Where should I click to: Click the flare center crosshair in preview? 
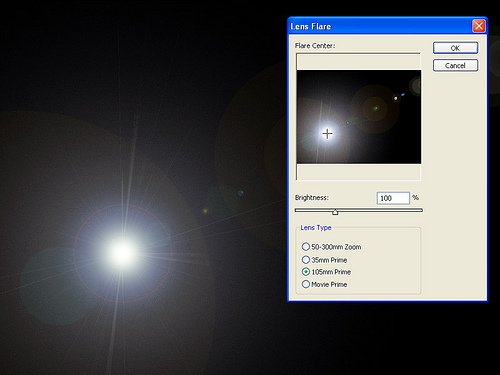tap(327, 134)
